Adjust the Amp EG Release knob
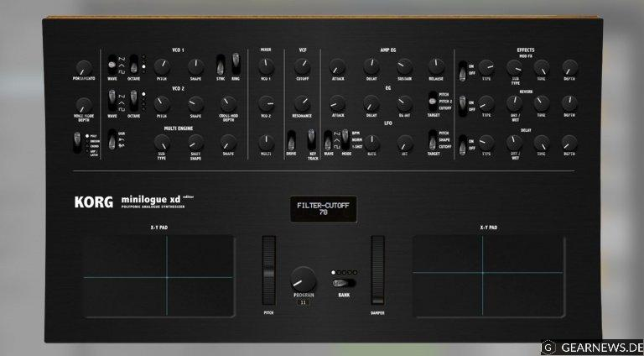Viewport: 644px width, 356px height. click(x=436, y=66)
